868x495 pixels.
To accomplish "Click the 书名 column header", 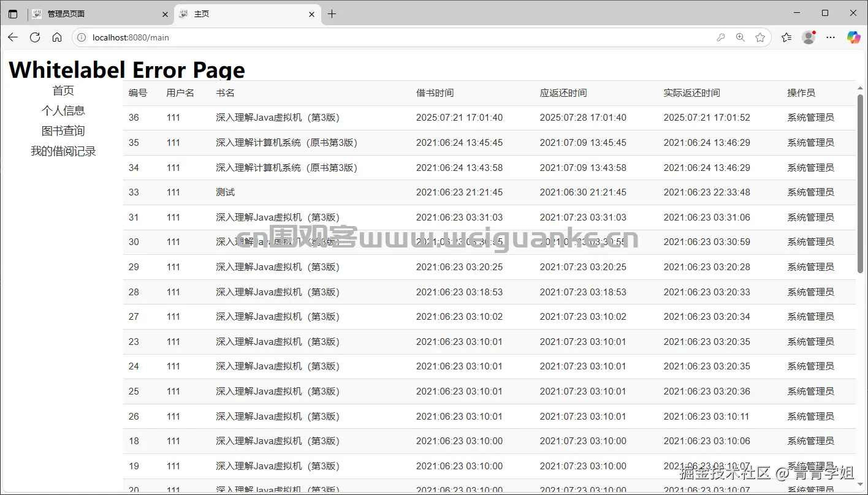I will click(225, 93).
